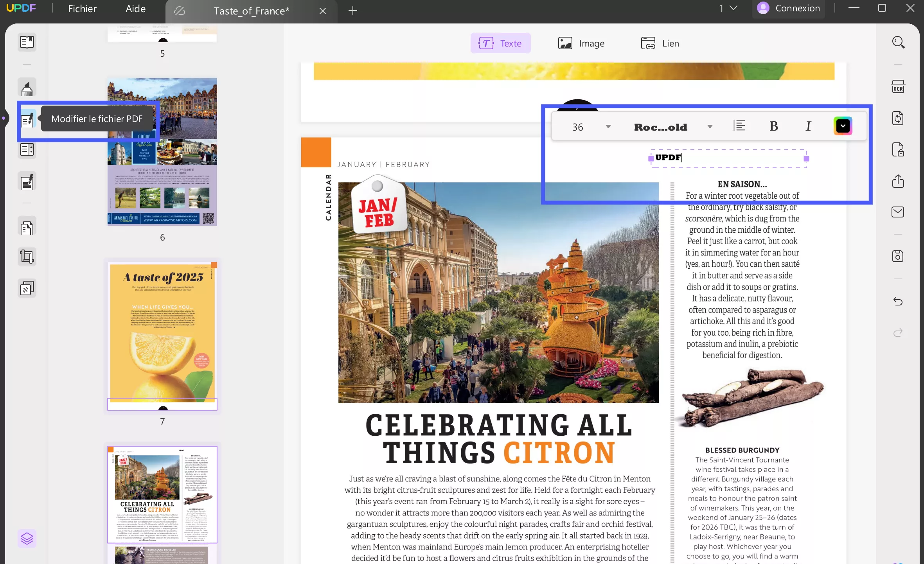
Task: Click the Modifier le fichier PDF edit icon
Action: tap(27, 120)
